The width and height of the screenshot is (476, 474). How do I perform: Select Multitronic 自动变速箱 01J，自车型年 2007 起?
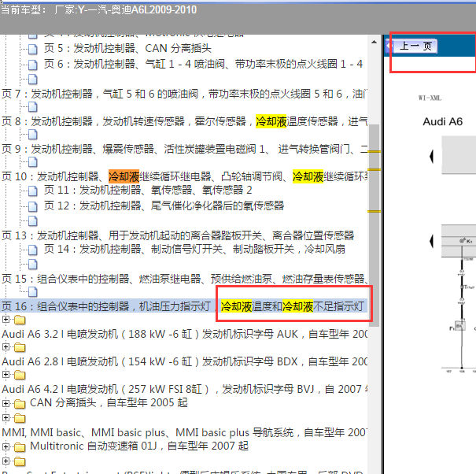pyautogui.click(x=139, y=446)
